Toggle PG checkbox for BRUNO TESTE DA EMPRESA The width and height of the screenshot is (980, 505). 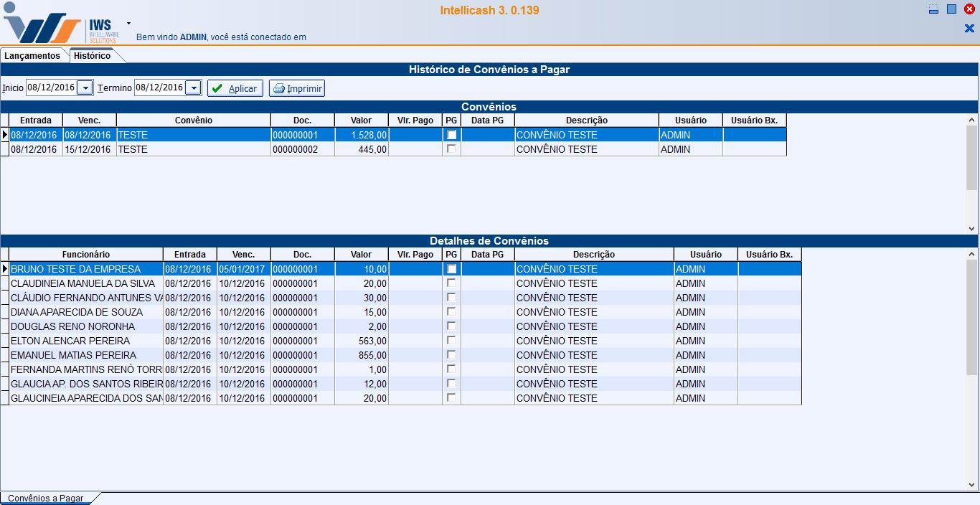point(451,269)
